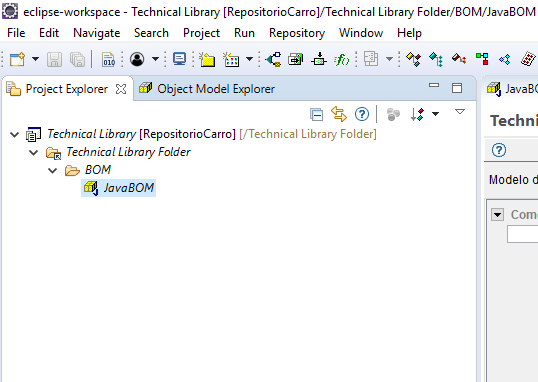
Task: Click the Save All stacked disks icon
Action: tap(78, 59)
